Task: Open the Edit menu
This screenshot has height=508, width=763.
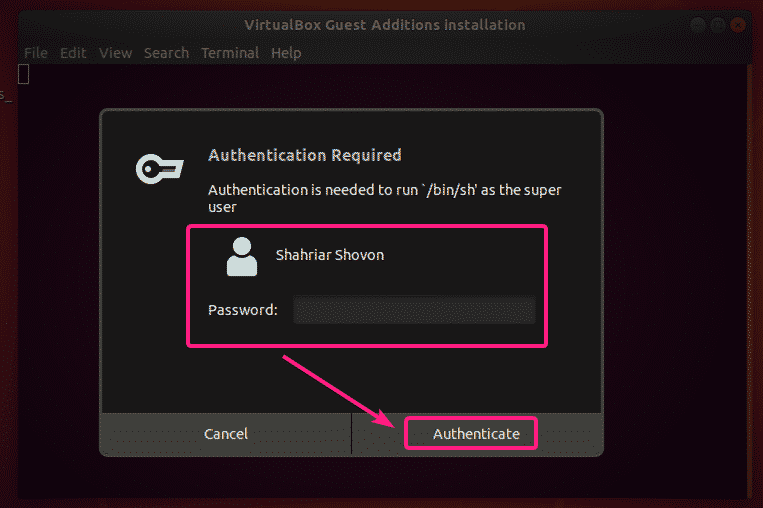Action: (x=73, y=53)
